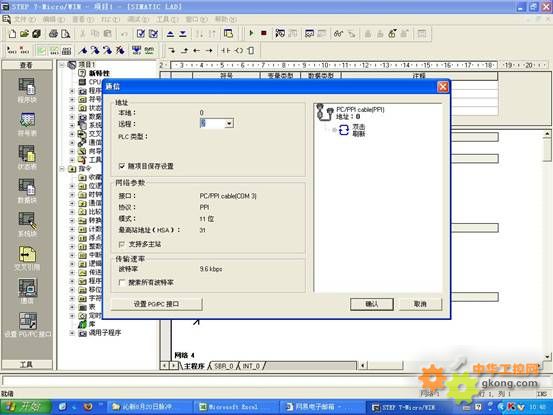The image size is (553, 415).
Task: Insert a box with the ladder box icon
Action: pos(250,51)
